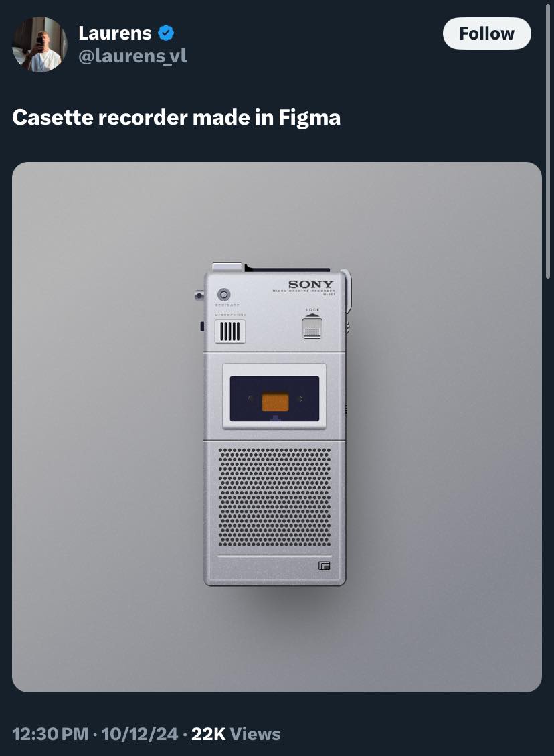This screenshot has height=756, width=554.
Task: Click the top eject button on the recorder
Action: point(227,267)
